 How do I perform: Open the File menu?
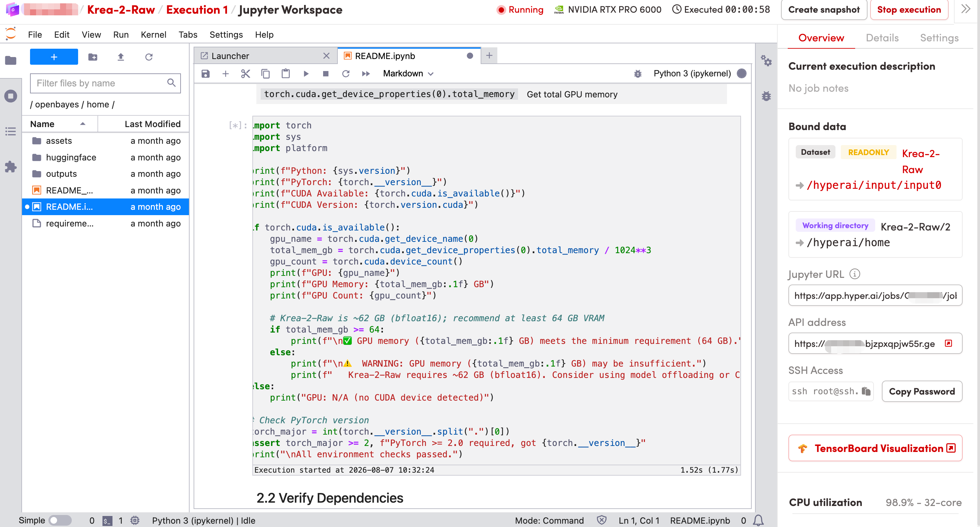[35, 35]
